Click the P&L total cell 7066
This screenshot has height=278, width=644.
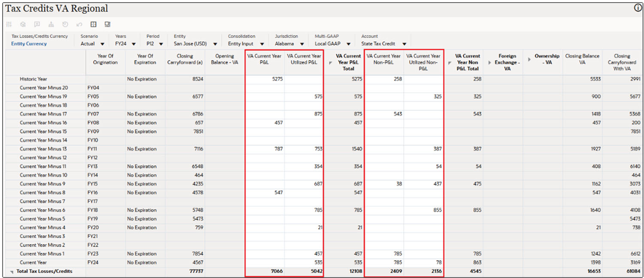point(264,272)
